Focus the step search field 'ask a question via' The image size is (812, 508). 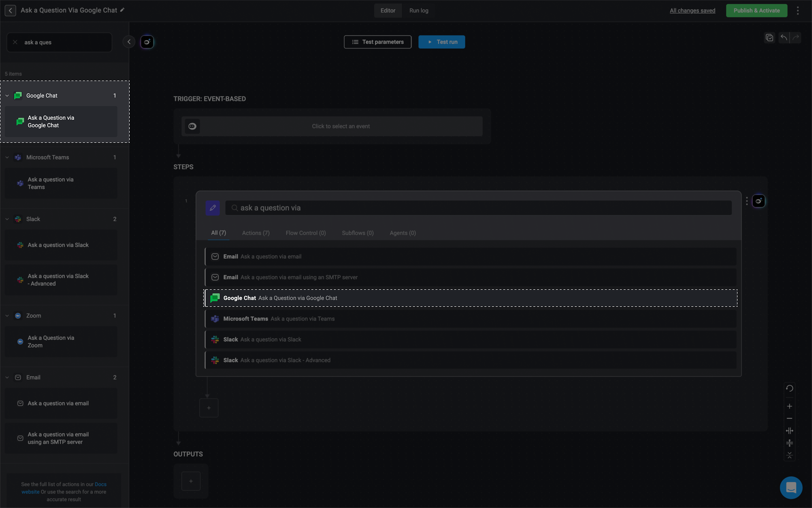[478, 208]
